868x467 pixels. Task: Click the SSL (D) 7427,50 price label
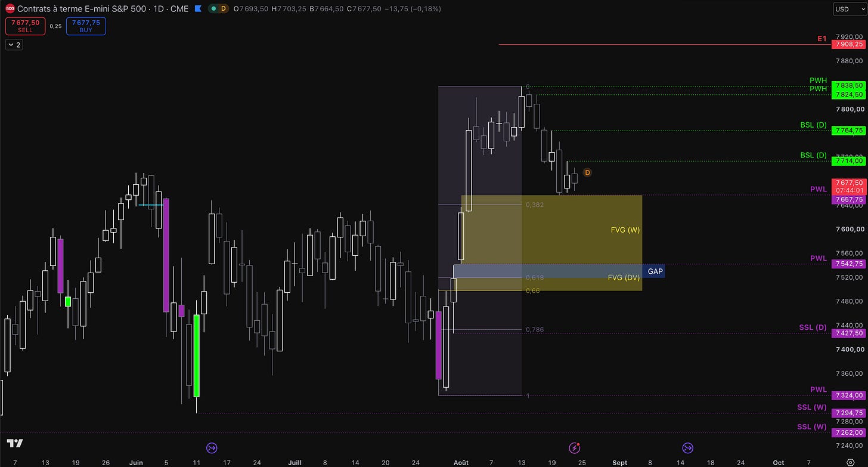[849, 333]
